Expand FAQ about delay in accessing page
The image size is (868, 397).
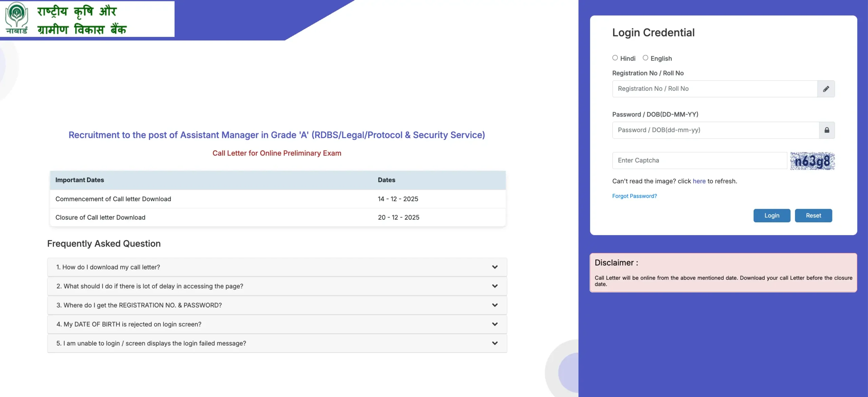(x=150, y=286)
